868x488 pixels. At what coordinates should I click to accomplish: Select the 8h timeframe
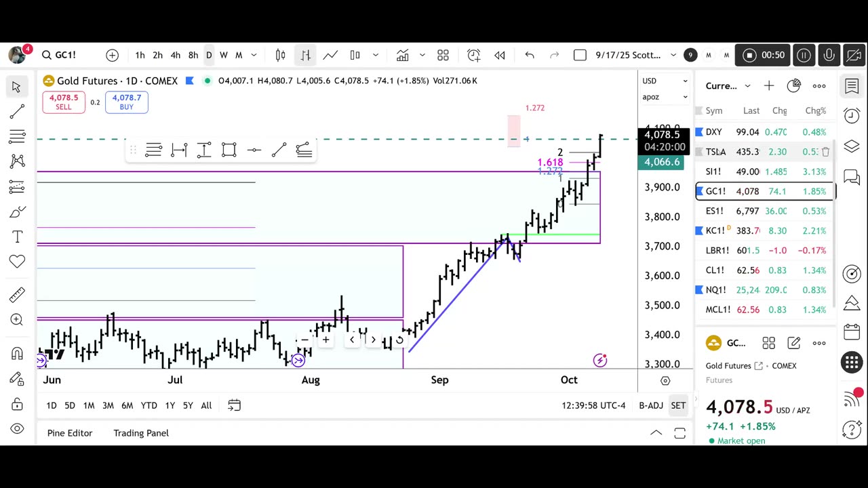(193, 55)
